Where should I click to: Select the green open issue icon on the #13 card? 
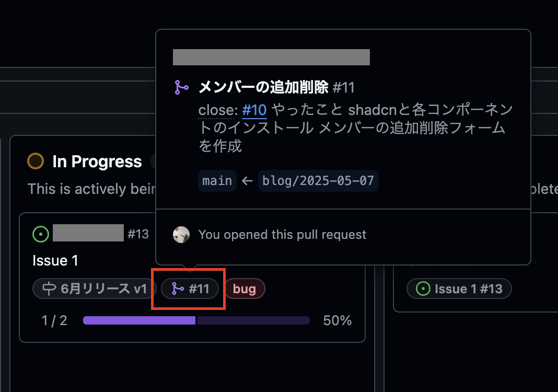point(41,234)
